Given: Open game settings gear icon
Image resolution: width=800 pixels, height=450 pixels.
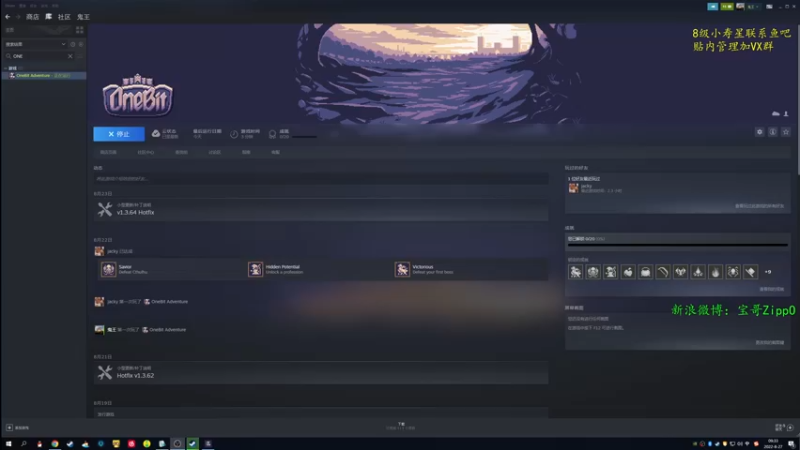Looking at the screenshot, I should pyautogui.click(x=760, y=132).
